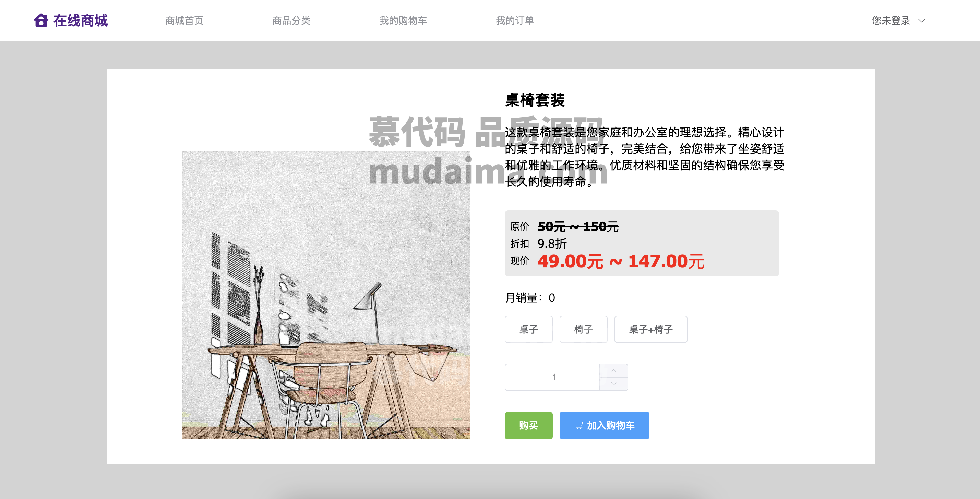Click the quantity input field
This screenshot has height=499, width=980.
pos(552,377)
